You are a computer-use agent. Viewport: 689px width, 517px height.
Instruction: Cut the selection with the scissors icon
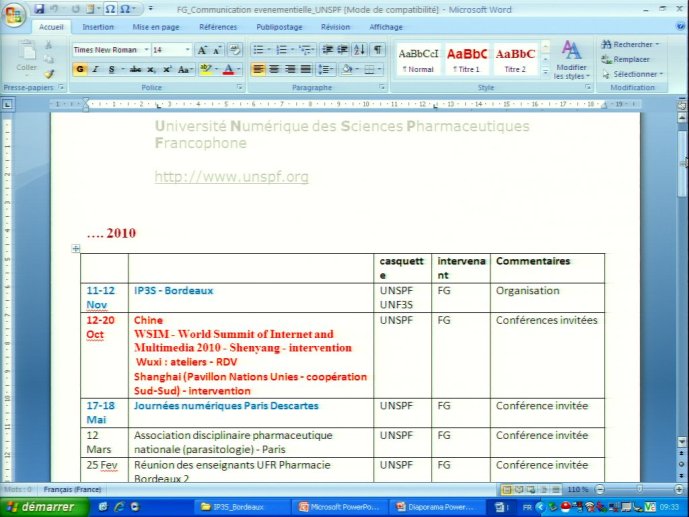coord(49,45)
